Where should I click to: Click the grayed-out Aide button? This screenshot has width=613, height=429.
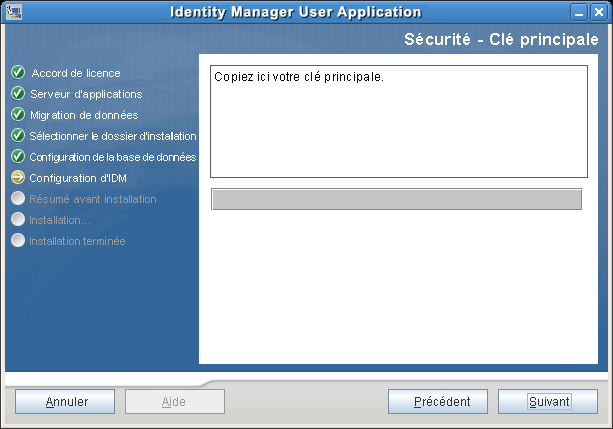[174, 402]
